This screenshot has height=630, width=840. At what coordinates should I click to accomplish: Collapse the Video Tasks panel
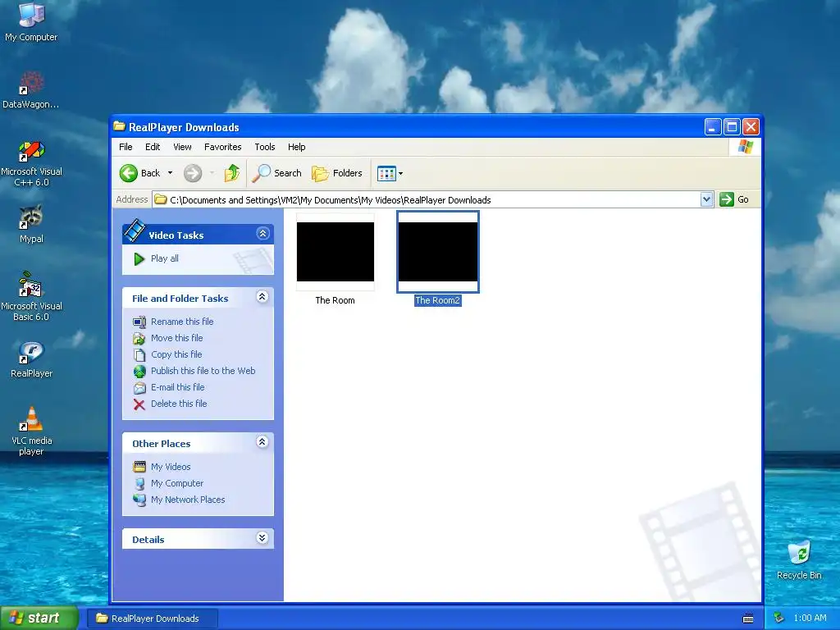[x=262, y=234]
